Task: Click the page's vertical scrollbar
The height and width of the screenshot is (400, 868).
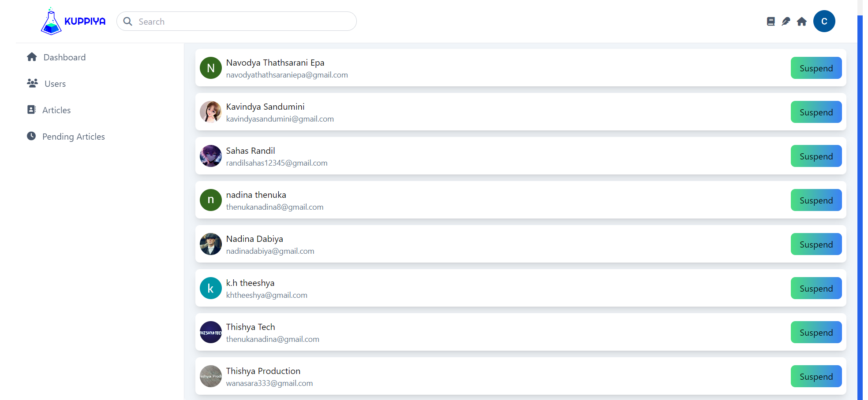Action: 860,207
